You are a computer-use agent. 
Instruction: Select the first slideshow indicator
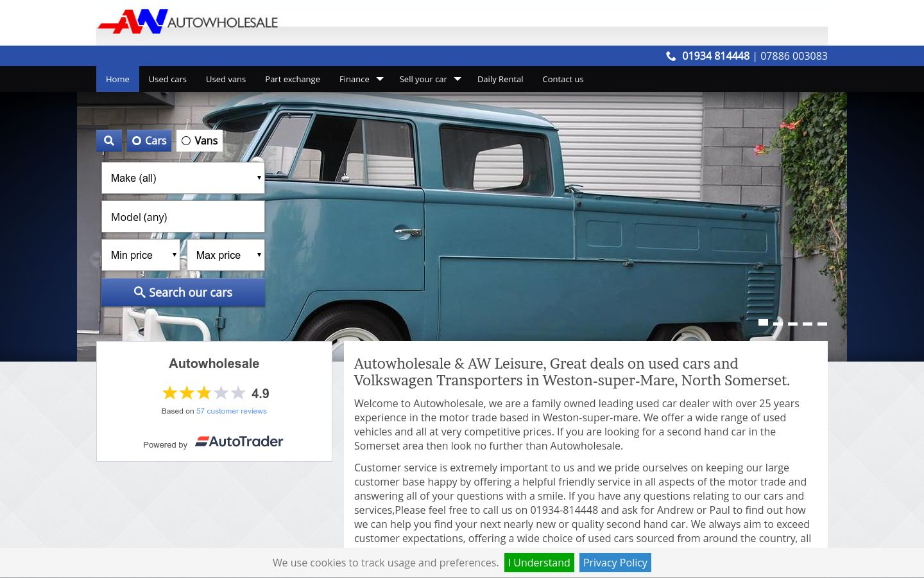tap(763, 322)
